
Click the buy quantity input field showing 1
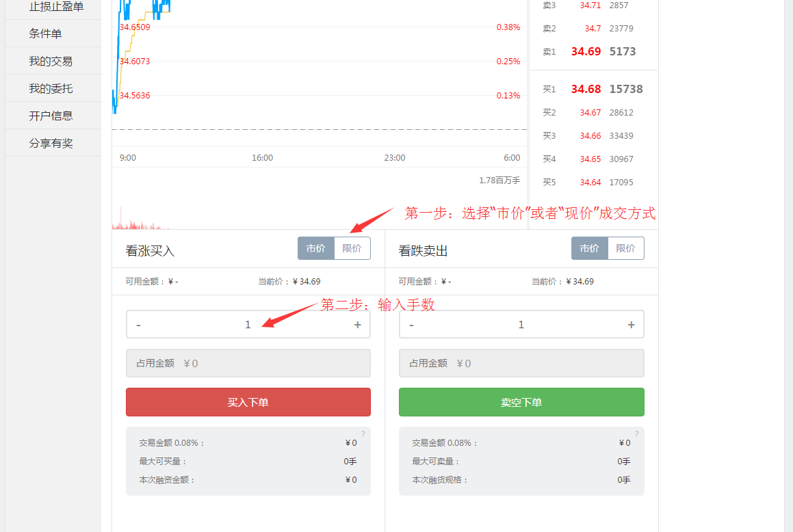click(x=248, y=323)
